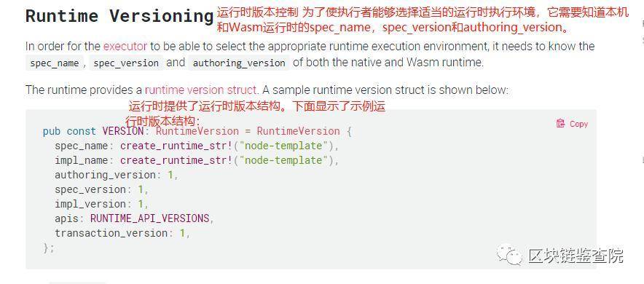Screen dimensions: 644x284
Task: Click the clipboard icon beside Copy
Action: pos(560,124)
